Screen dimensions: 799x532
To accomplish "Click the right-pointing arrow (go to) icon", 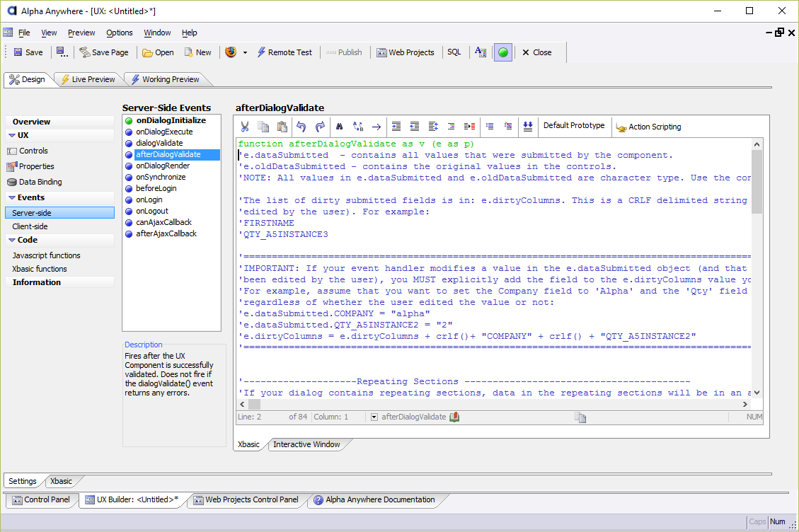I will 376,127.
